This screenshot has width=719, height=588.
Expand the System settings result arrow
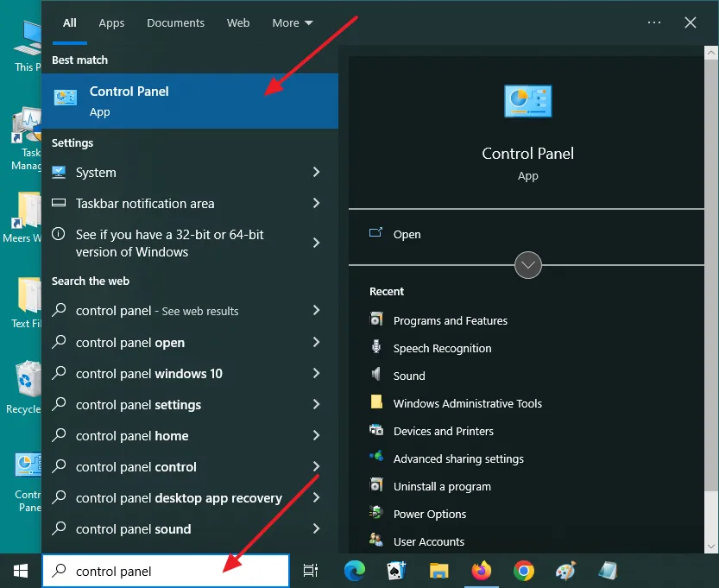pos(317,172)
